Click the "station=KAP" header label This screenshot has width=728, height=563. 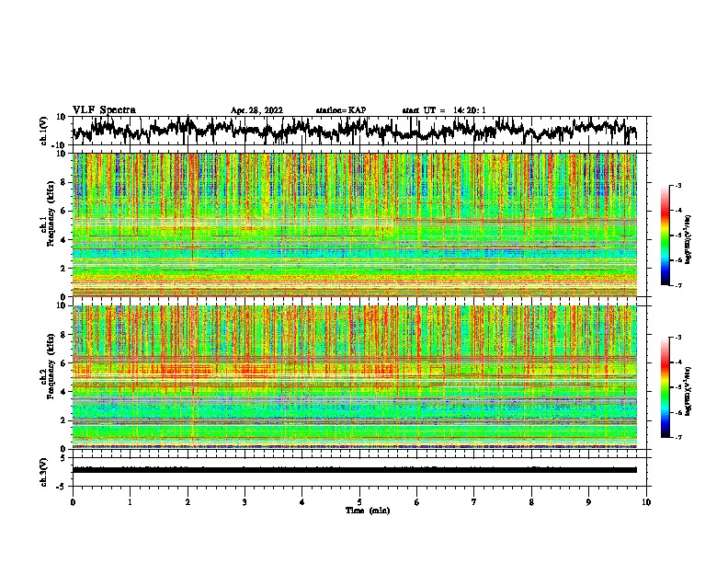point(341,110)
